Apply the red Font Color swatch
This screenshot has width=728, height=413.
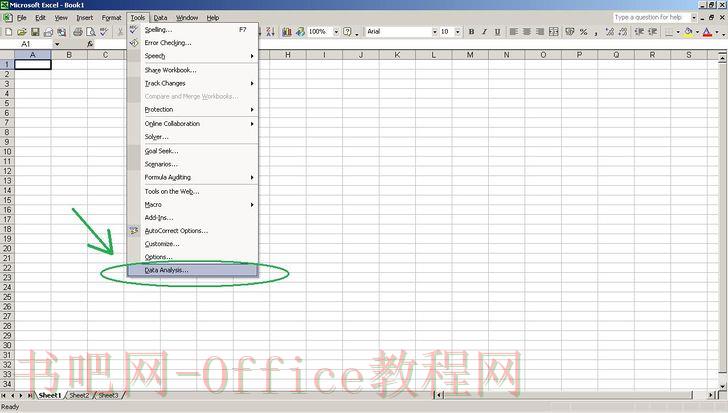[x=707, y=32]
